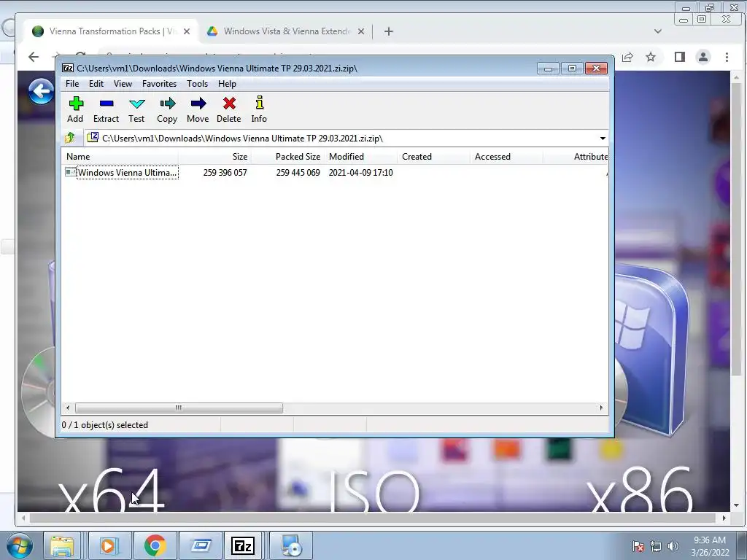Click the blue back arrow on webpage

[41, 91]
